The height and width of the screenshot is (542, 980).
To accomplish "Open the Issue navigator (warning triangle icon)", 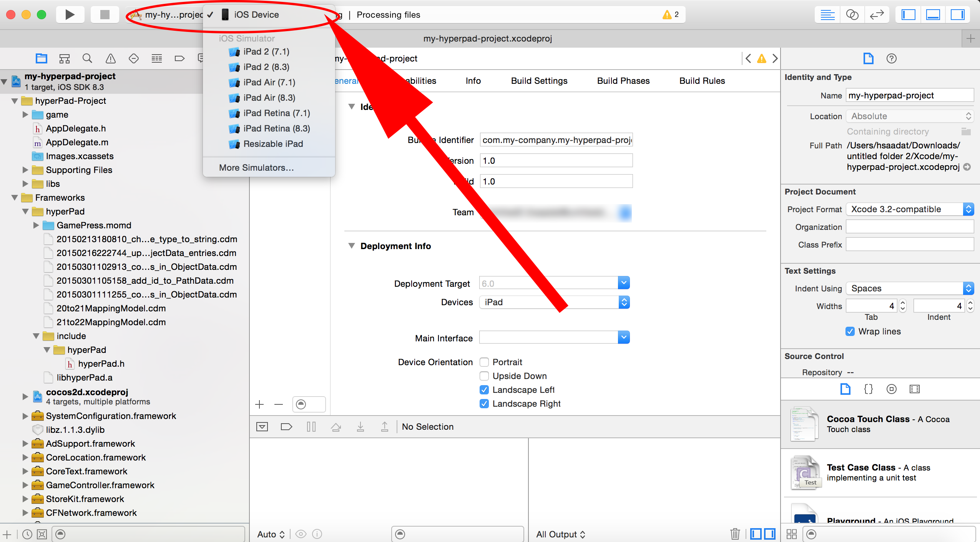I will [x=111, y=58].
